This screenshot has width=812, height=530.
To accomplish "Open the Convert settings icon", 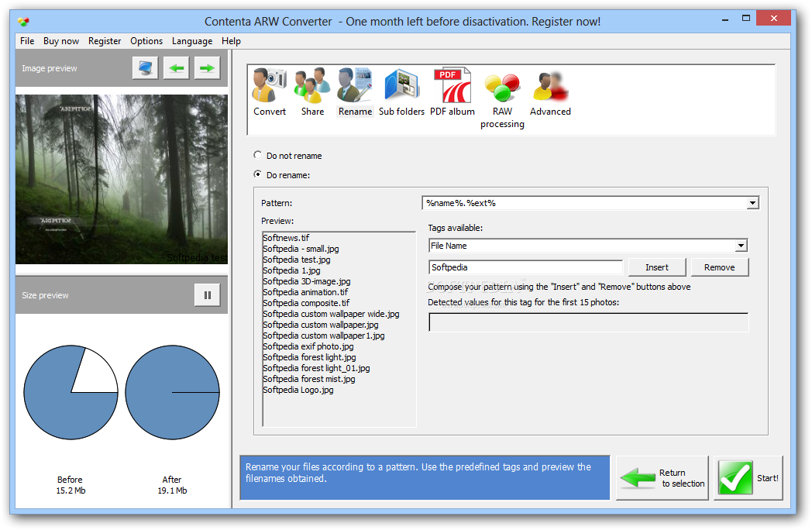I will [x=270, y=92].
